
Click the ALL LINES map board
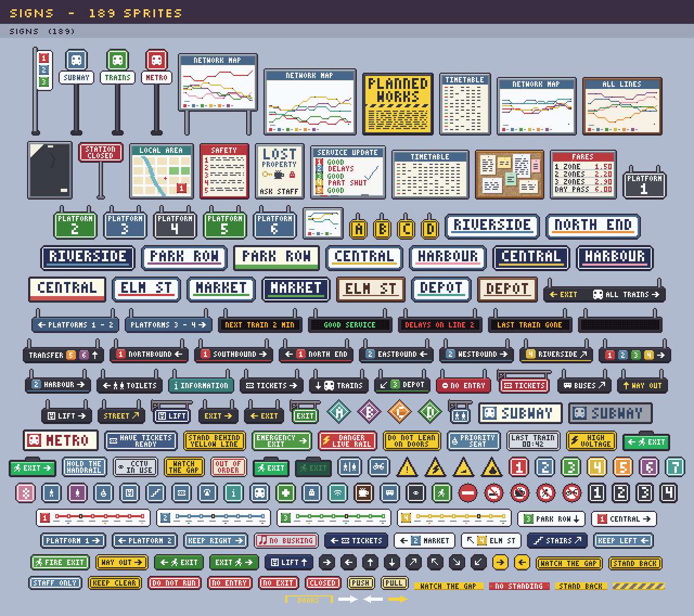(622, 106)
